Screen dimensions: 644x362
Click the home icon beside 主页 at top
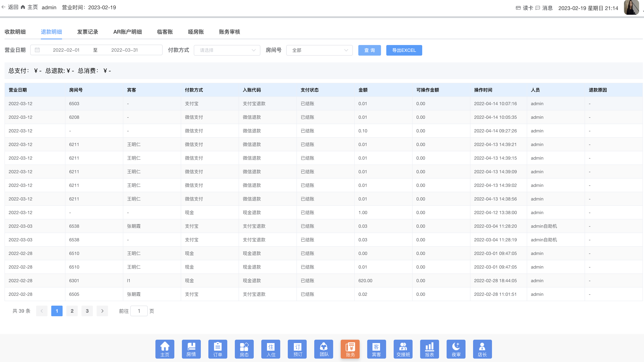(23, 7)
